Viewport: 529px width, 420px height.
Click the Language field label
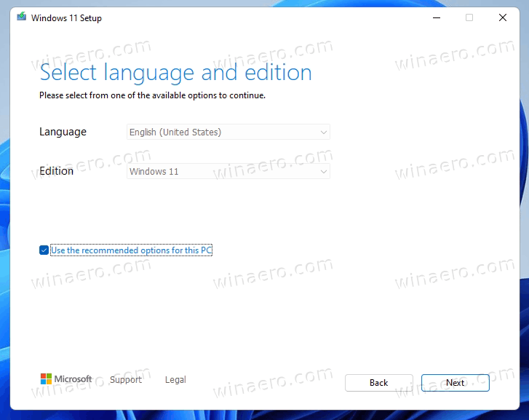[x=63, y=132]
